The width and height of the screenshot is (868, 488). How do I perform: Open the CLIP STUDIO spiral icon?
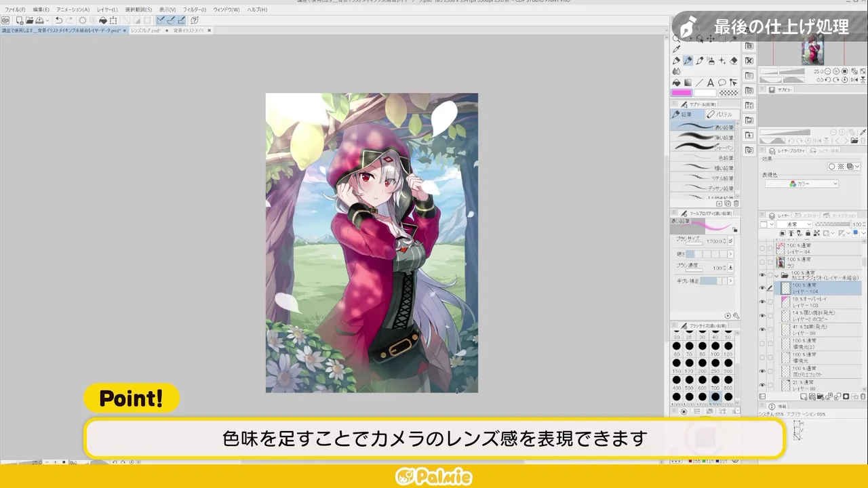tap(5, 20)
